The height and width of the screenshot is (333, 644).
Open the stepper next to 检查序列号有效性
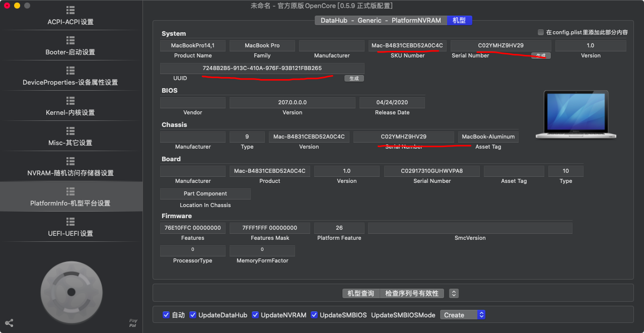[x=454, y=293]
